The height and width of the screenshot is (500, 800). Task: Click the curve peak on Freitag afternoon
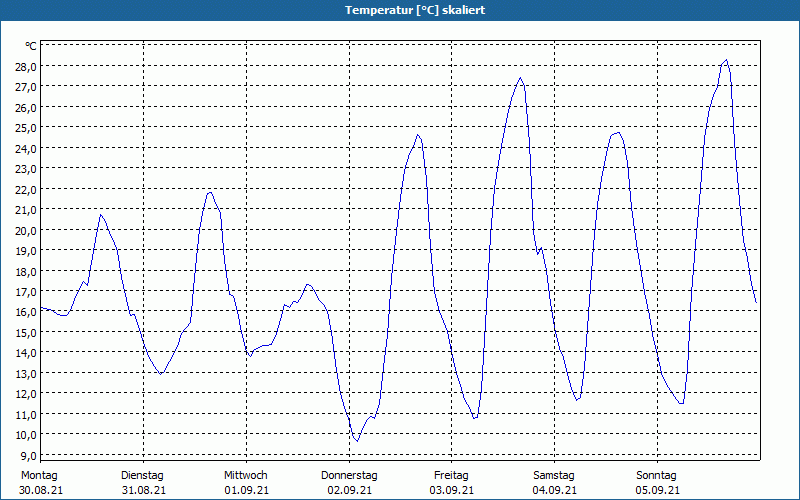[x=520, y=78]
